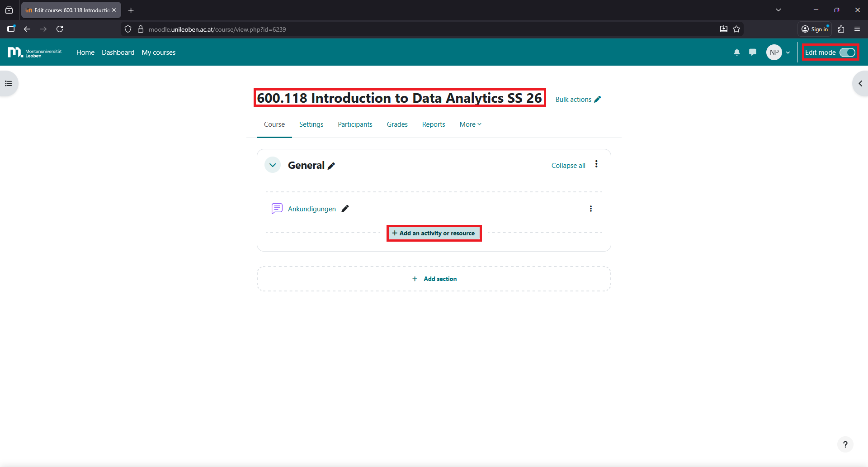Click the help question mark button

tap(845, 444)
